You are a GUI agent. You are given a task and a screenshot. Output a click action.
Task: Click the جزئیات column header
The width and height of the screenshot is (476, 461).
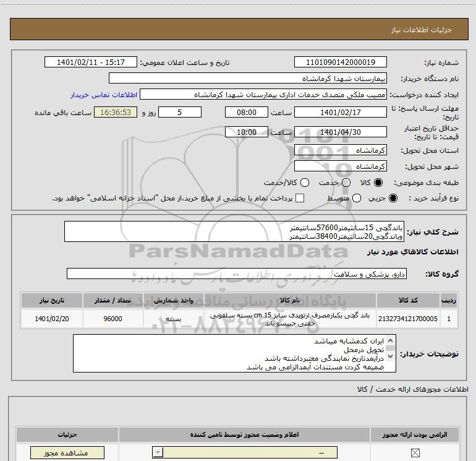pyautogui.click(x=67, y=434)
